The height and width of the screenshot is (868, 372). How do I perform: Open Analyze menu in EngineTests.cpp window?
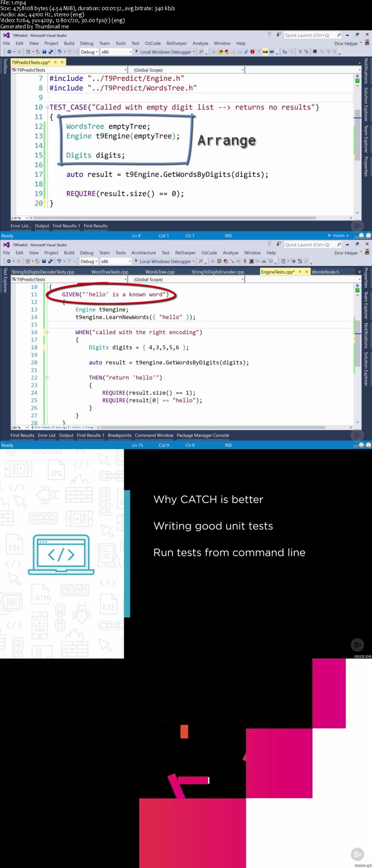pos(231,253)
